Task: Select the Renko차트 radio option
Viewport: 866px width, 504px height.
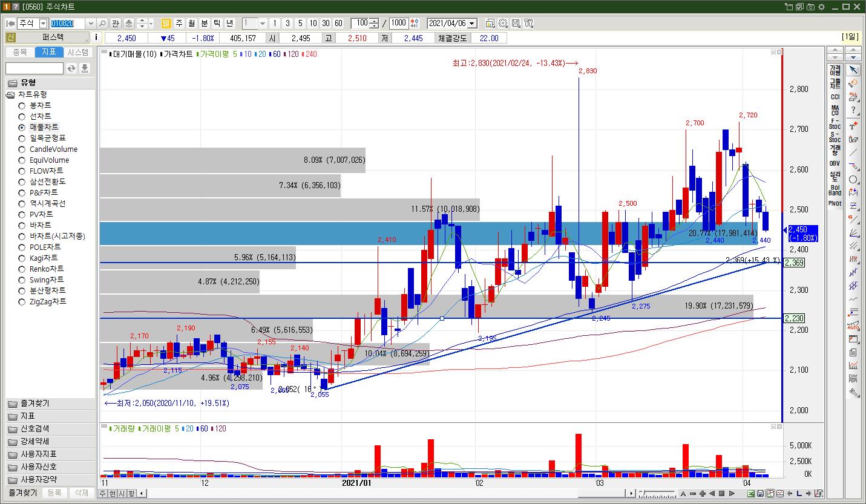Action: click(x=22, y=269)
